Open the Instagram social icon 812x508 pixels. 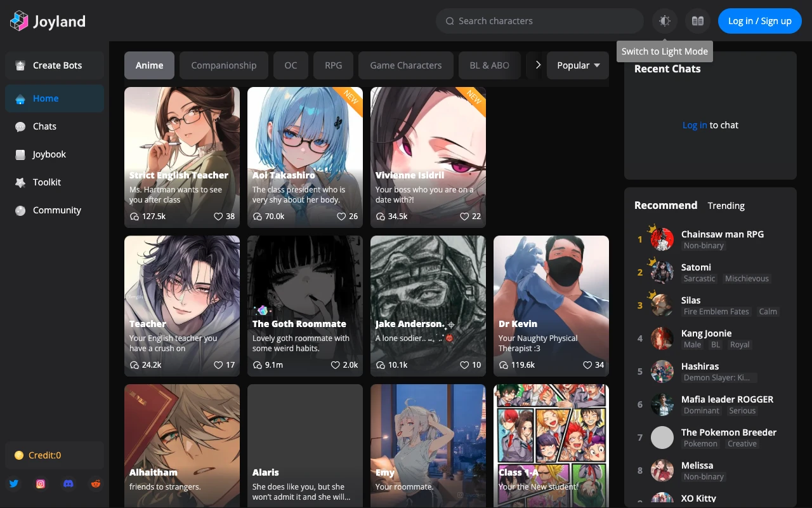41,484
